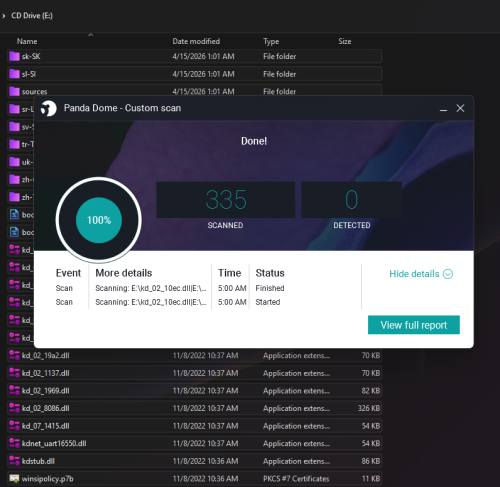The height and width of the screenshot is (487, 500).
Task: Select the kdstub.dll file name
Action: click(38, 461)
